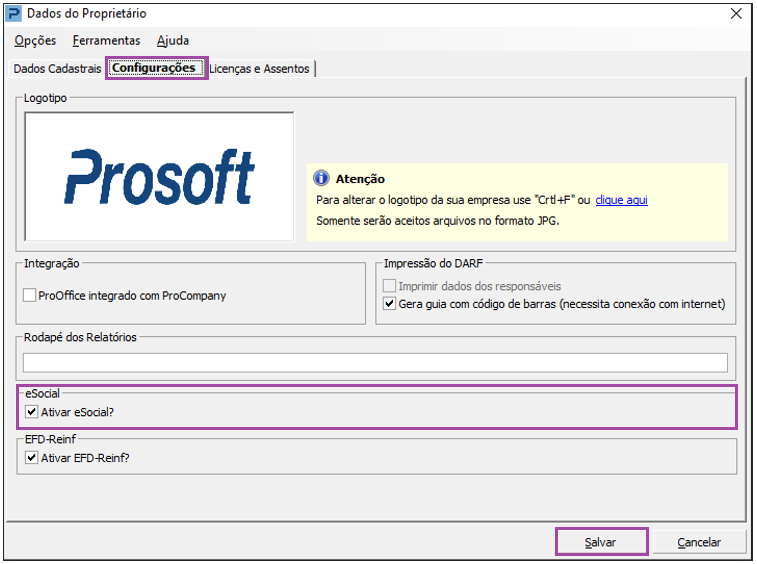757x564 pixels.
Task: Open the Ajuda menu
Action: 173,41
